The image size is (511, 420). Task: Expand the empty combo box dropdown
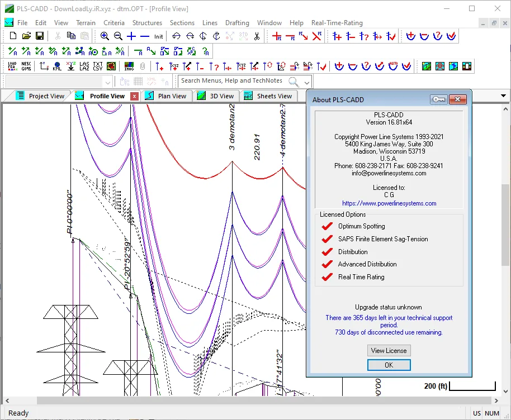[x=108, y=82]
